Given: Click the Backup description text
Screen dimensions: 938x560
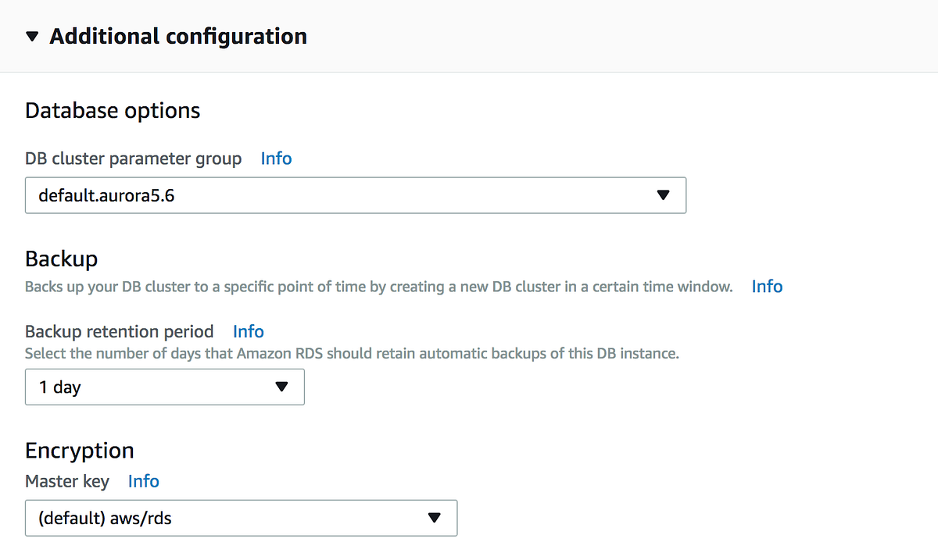Looking at the screenshot, I should (378, 287).
